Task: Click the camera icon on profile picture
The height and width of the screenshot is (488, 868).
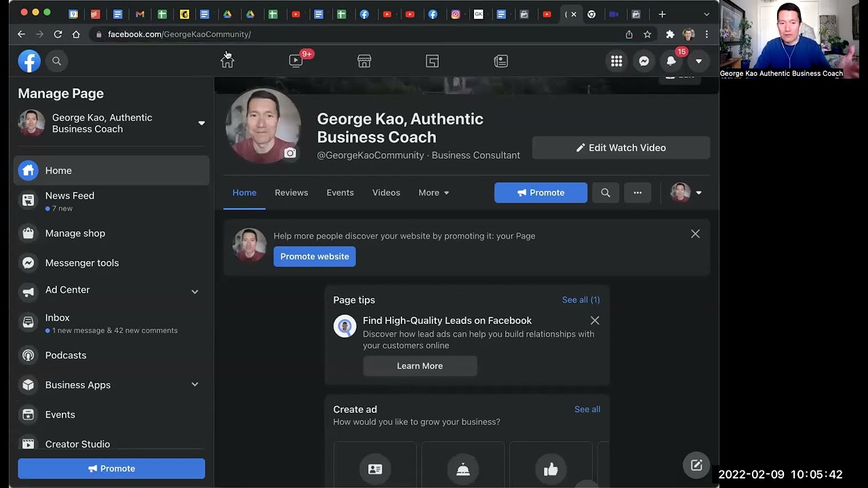Action: pyautogui.click(x=290, y=153)
